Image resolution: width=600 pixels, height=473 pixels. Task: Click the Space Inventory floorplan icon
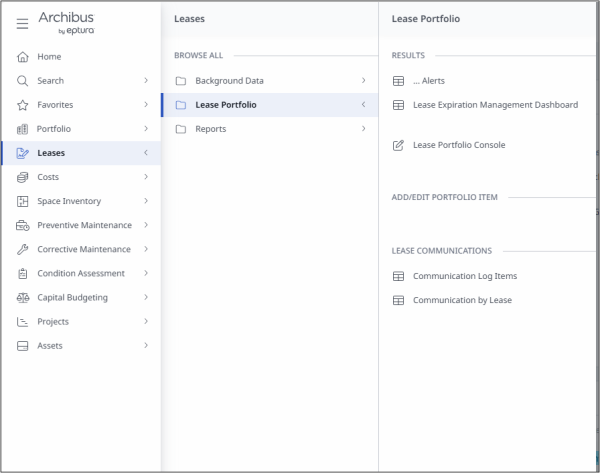(x=23, y=201)
